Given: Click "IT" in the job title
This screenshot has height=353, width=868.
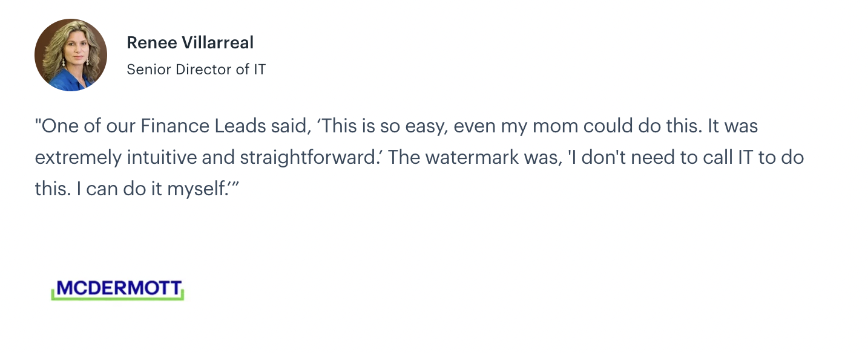Looking at the screenshot, I should click(x=259, y=70).
